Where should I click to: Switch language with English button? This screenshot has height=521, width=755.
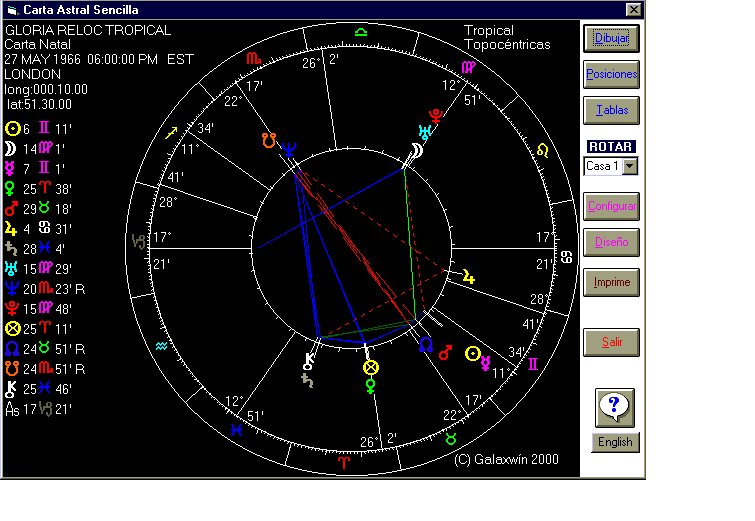pos(615,442)
